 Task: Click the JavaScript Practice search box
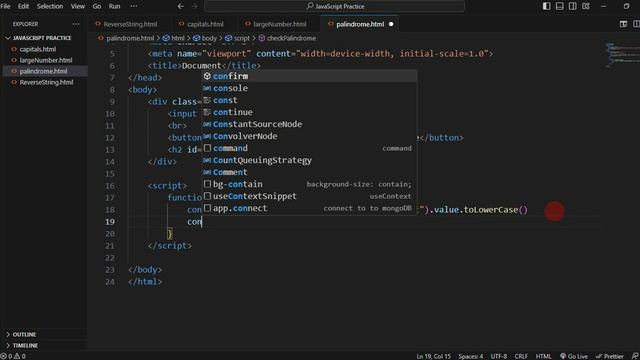(334, 6)
